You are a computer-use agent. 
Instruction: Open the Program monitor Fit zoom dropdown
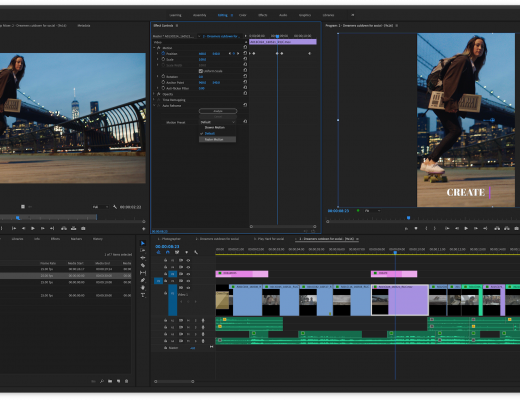tap(373, 211)
